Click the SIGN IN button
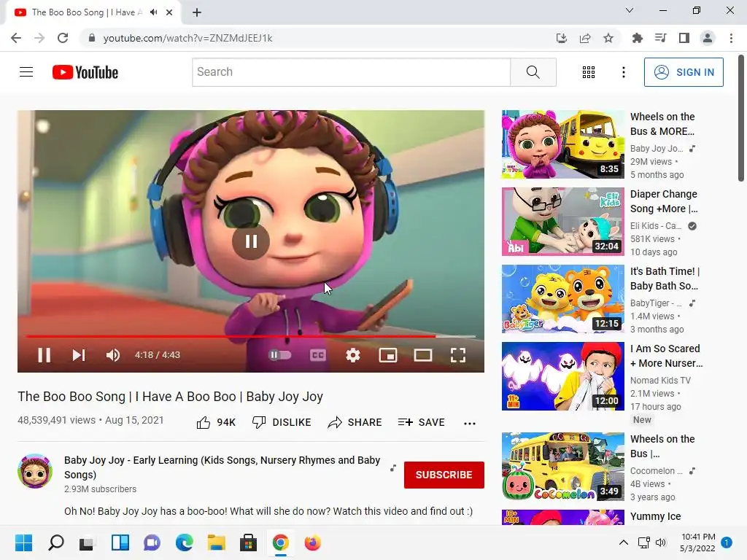This screenshot has width=747, height=560. pos(684,72)
